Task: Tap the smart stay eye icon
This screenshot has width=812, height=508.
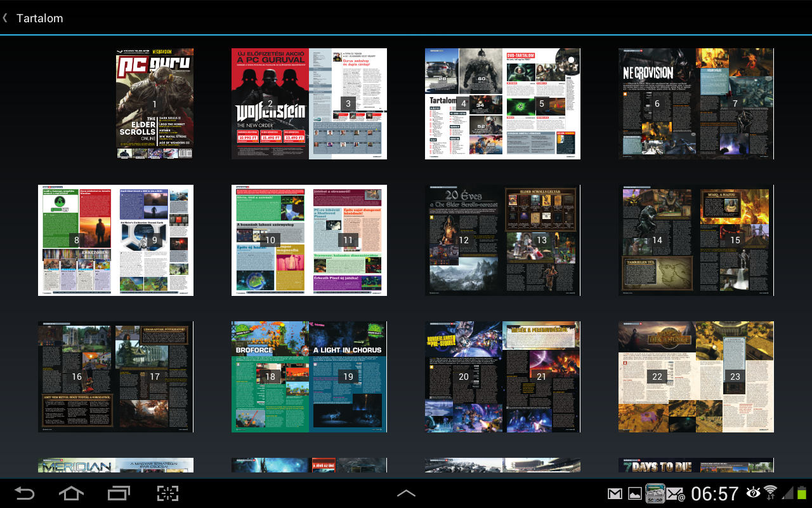Action: pos(754,492)
